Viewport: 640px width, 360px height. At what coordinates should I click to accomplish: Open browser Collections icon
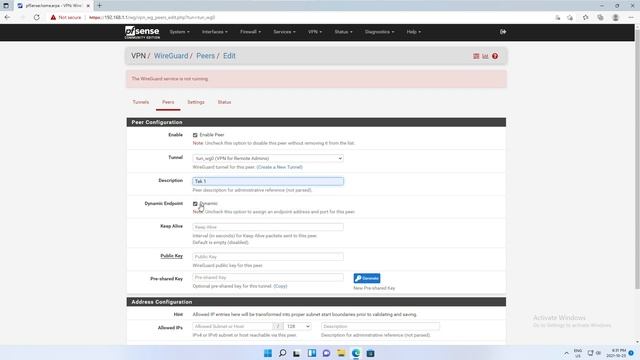600,18
